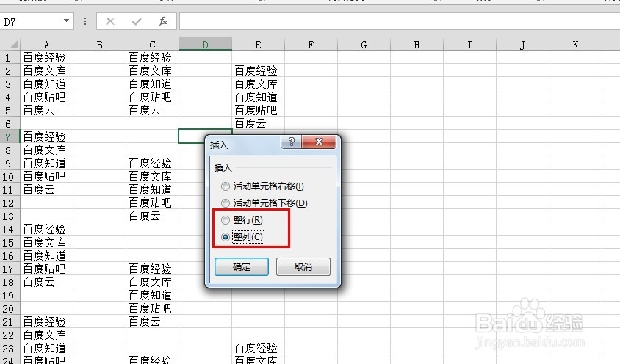Viewport: 620px width, 364px height.
Task: Click the Insert dialog help question-mark button
Action: pyautogui.click(x=292, y=142)
